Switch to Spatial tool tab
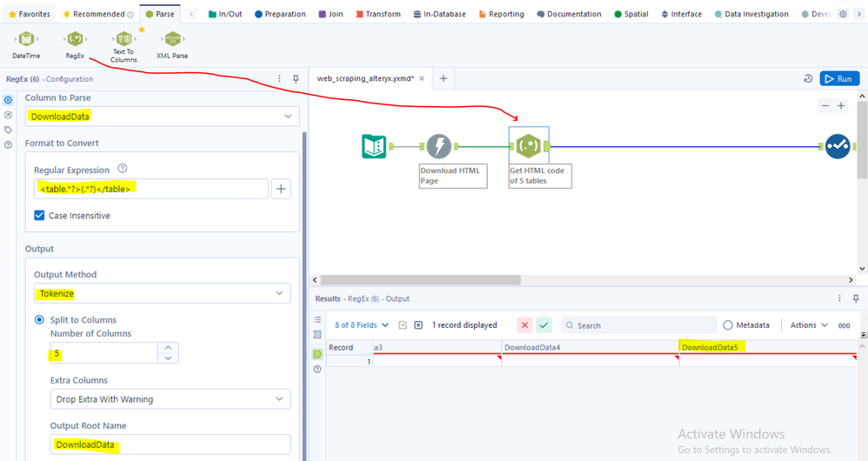868x461 pixels. pyautogui.click(x=631, y=14)
